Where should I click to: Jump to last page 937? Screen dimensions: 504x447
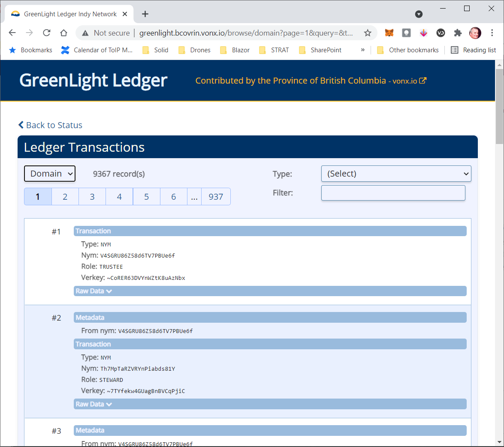pos(216,197)
